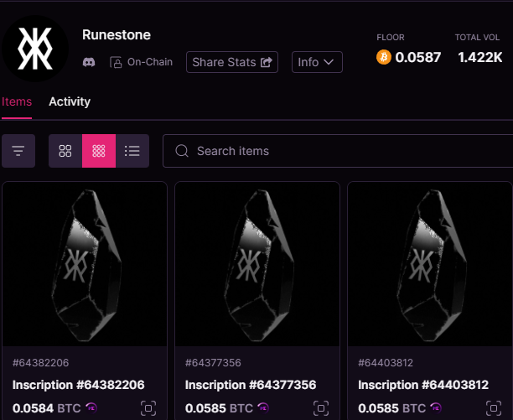Open the filter panel icon

click(18, 151)
